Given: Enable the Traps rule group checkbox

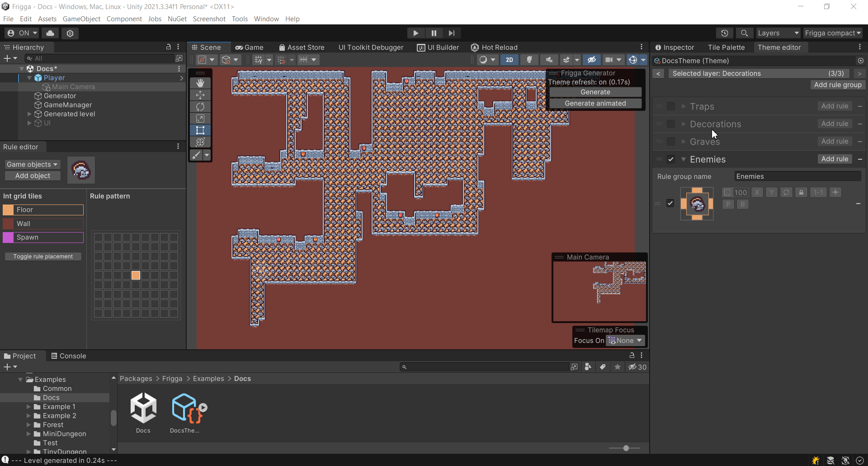Looking at the screenshot, I should (x=671, y=106).
